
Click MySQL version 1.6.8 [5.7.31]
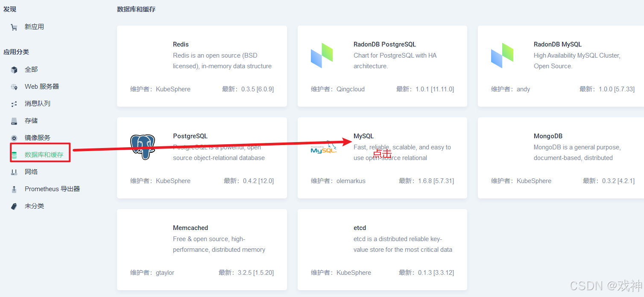pos(436,181)
